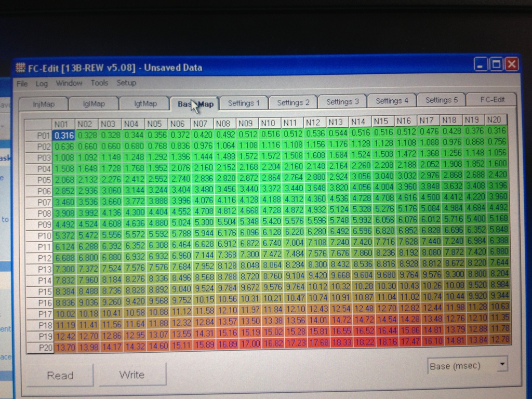This screenshot has width=532, height=399.
Task: Select the Base Map tab
Action: 195,103
